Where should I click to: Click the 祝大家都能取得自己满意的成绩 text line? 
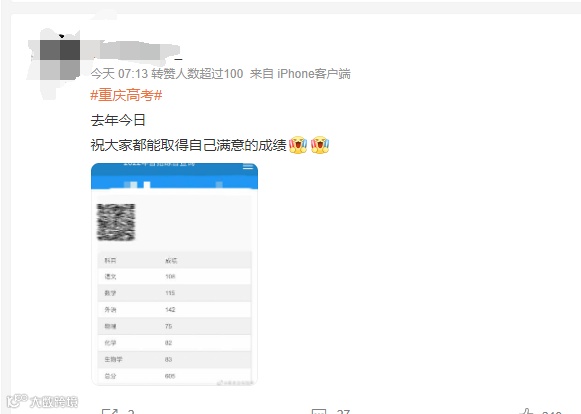tap(189, 145)
